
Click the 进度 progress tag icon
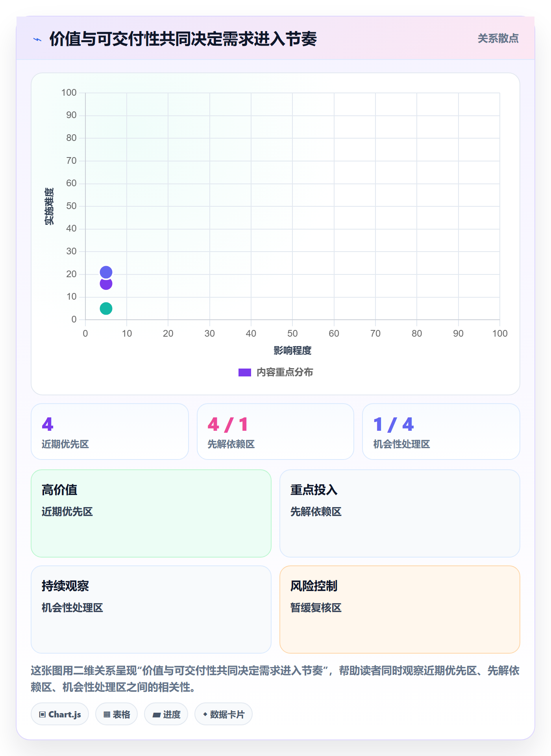click(x=157, y=715)
